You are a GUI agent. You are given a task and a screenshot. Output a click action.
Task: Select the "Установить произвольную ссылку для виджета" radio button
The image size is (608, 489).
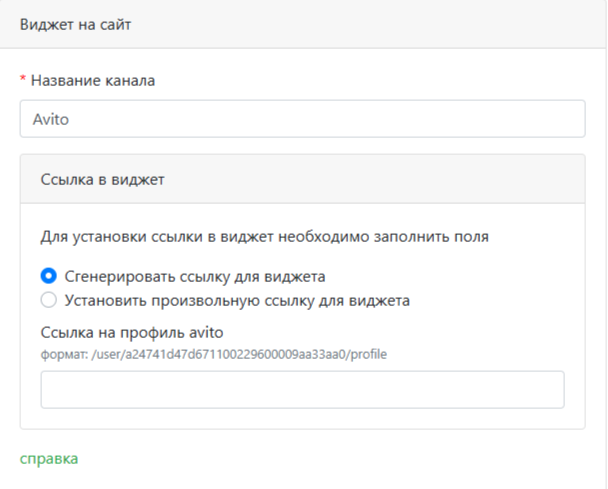[x=48, y=299]
